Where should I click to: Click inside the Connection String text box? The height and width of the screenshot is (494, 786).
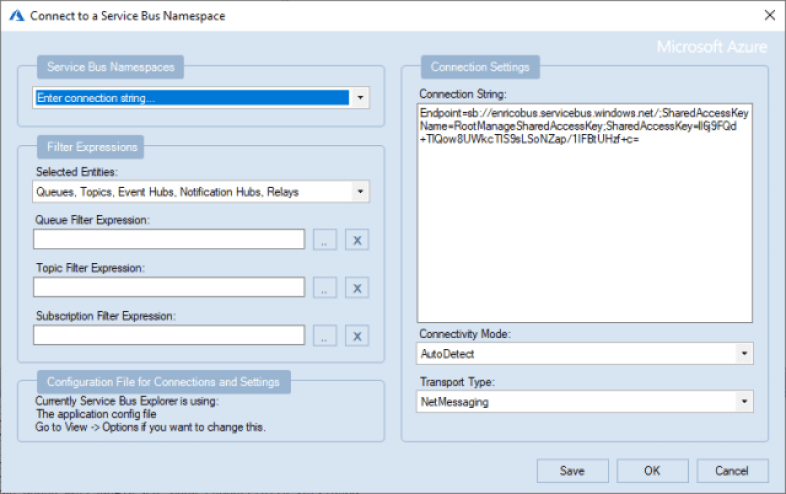click(x=584, y=213)
